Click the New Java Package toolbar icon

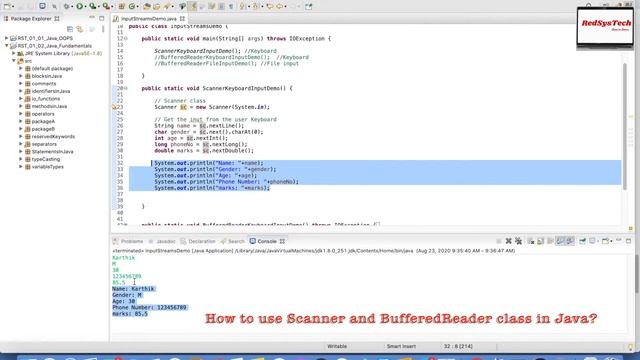(x=122, y=6)
